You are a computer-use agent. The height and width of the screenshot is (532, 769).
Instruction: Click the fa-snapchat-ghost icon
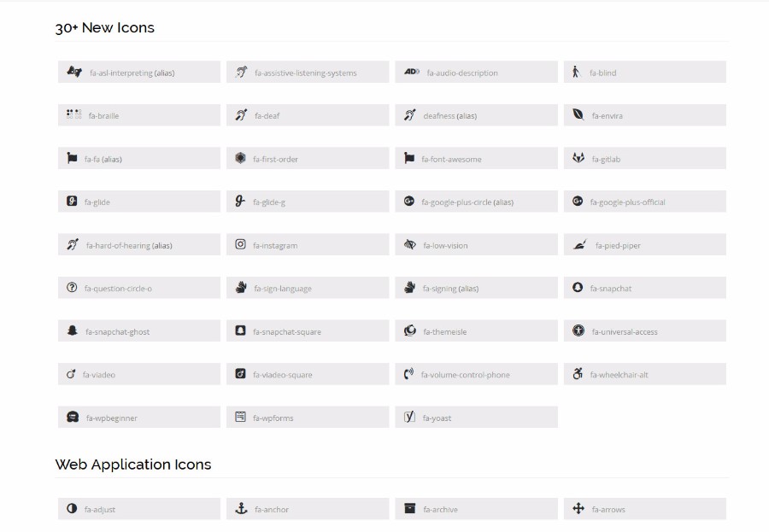click(72, 330)
